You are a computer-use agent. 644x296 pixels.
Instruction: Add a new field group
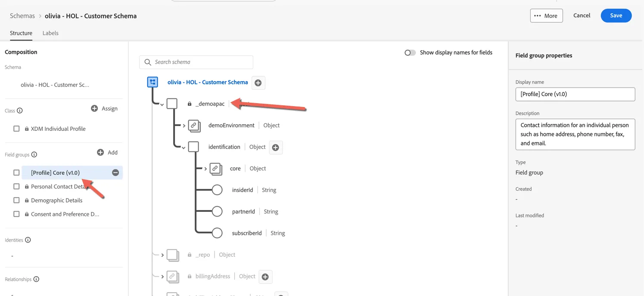(107, 152)
